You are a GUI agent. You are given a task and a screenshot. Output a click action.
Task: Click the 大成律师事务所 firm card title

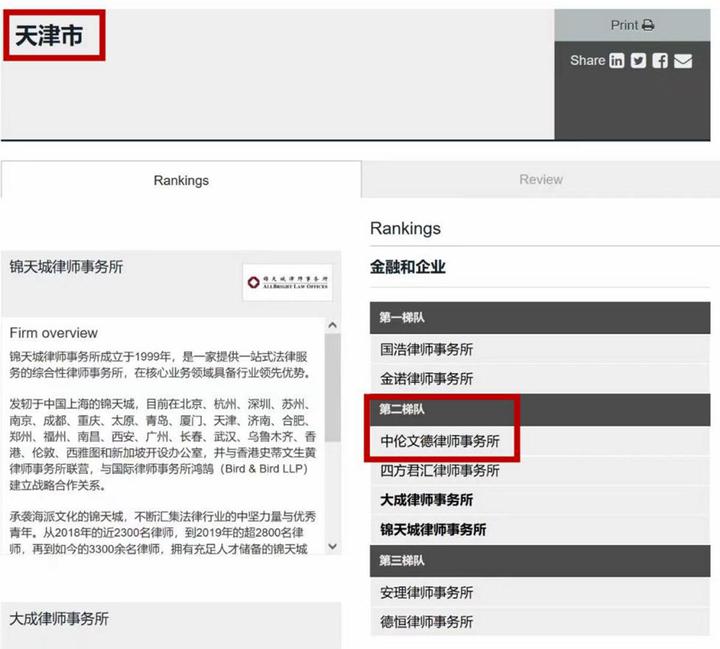pos(59,618)
